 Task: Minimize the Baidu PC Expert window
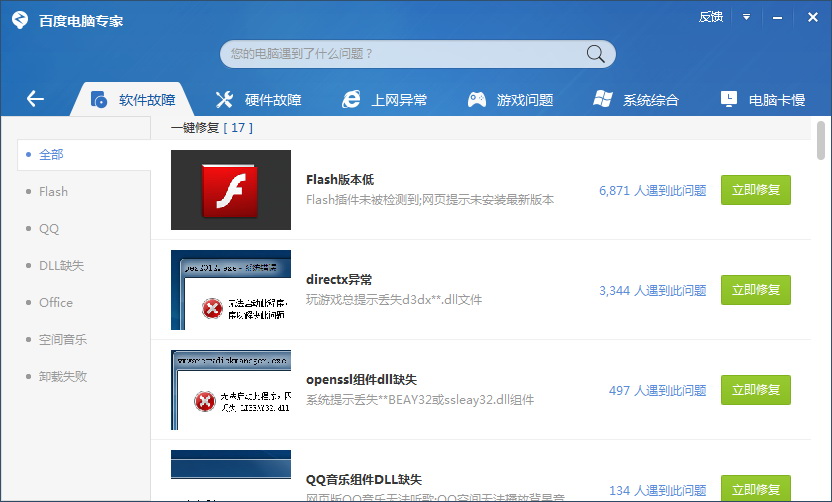click(x=777, y=18)
